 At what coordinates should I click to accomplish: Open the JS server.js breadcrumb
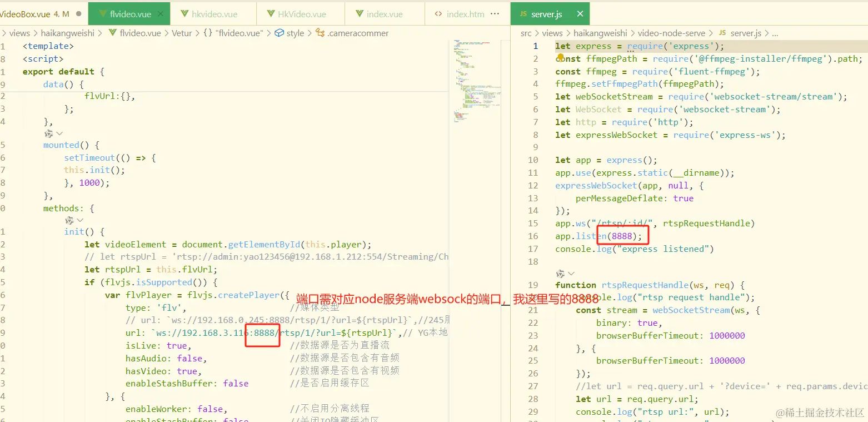(741, 33)
